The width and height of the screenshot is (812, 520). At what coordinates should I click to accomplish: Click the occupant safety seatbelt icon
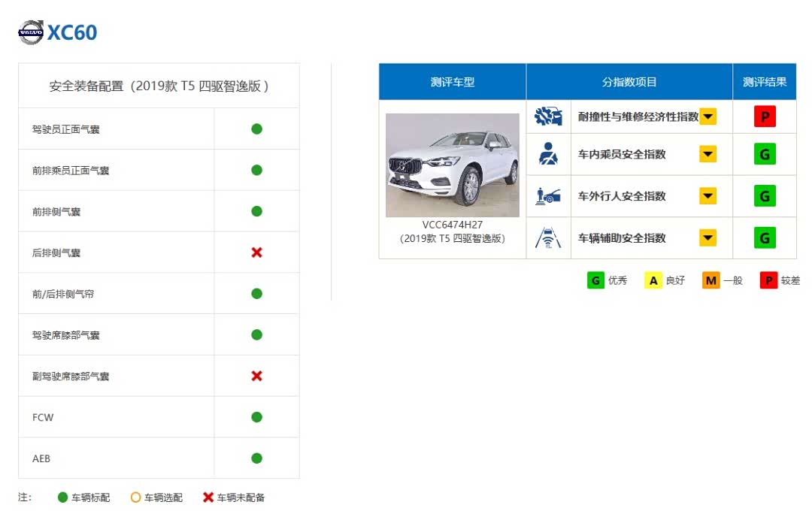tap(548, 154)
